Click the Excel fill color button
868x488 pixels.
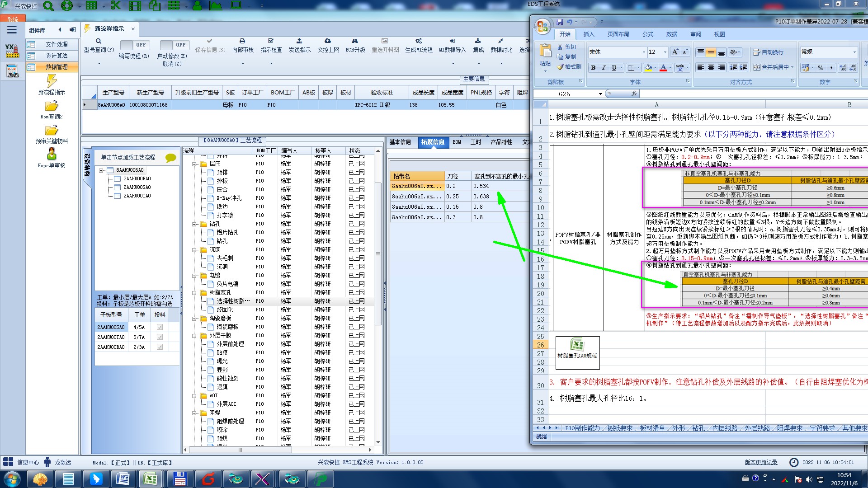[649, 68]
